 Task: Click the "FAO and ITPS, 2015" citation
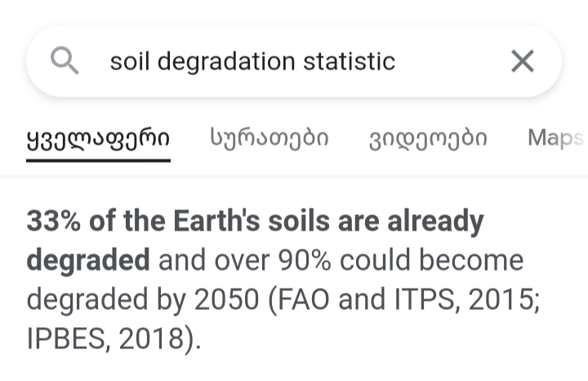point(415,300)
